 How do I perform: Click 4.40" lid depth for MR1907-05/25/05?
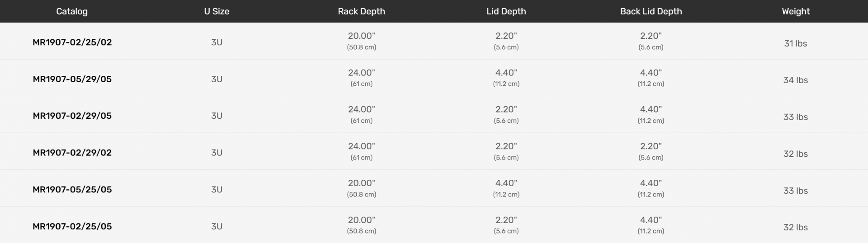[506, 183]
